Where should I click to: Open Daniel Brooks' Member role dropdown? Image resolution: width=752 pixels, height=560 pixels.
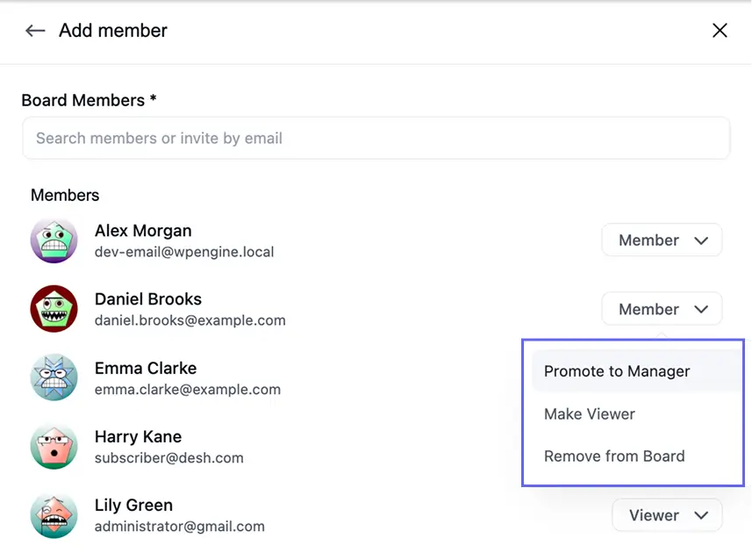pyautogui.click(x=662, y=309)
